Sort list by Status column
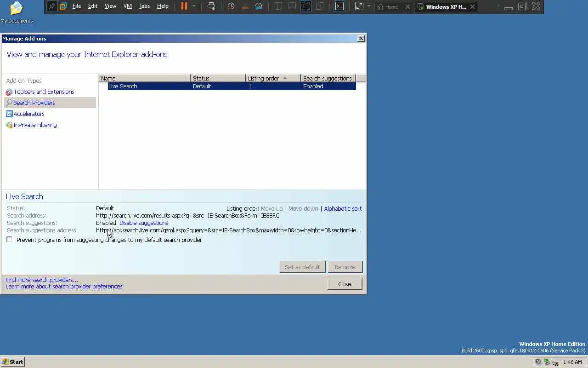 [218, 79]
